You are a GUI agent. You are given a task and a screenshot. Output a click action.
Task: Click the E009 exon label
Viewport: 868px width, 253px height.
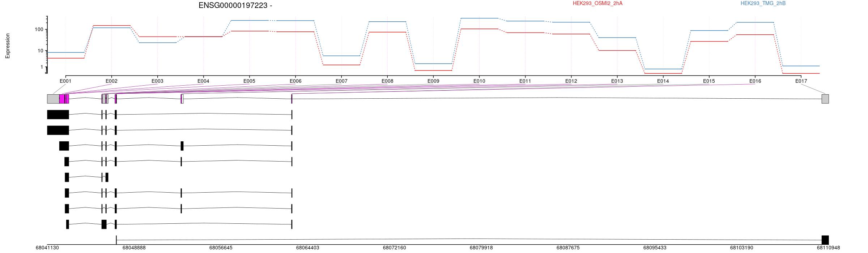(x=433, y=81)
